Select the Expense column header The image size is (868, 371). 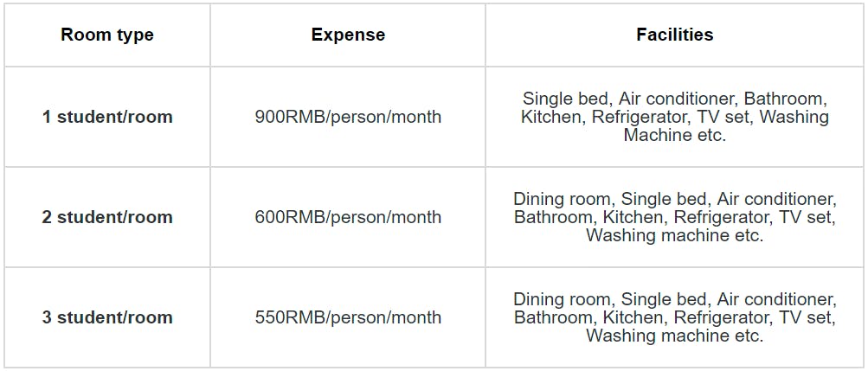tap(348, 35)
